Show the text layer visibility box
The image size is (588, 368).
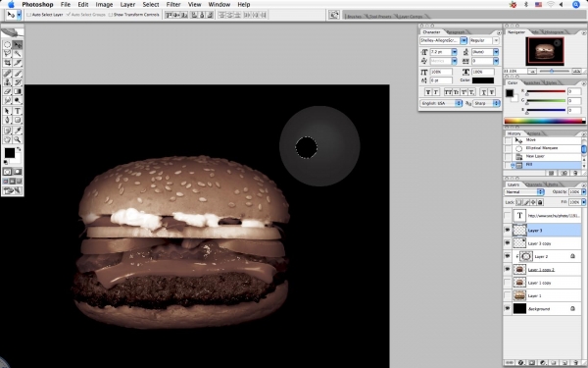pos(507,216)
